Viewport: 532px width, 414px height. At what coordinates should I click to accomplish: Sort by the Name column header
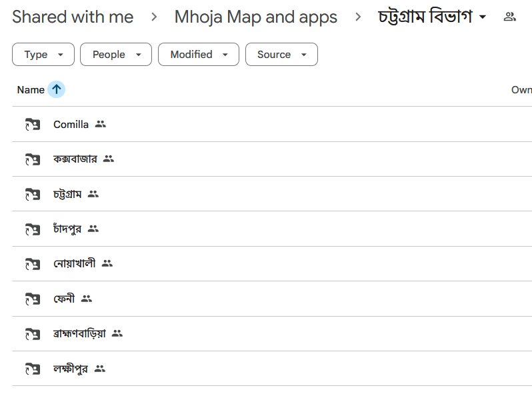tap(31, 90)
